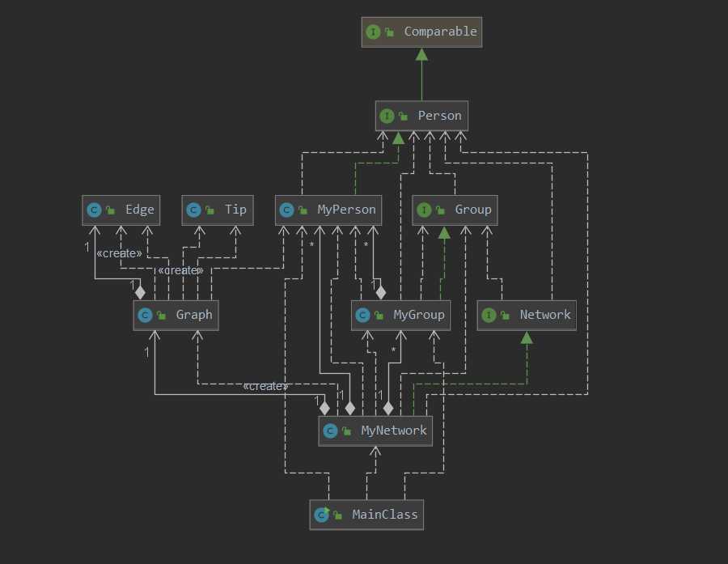Click the MainClass label
728x564 pixels.
click(385, 515)
